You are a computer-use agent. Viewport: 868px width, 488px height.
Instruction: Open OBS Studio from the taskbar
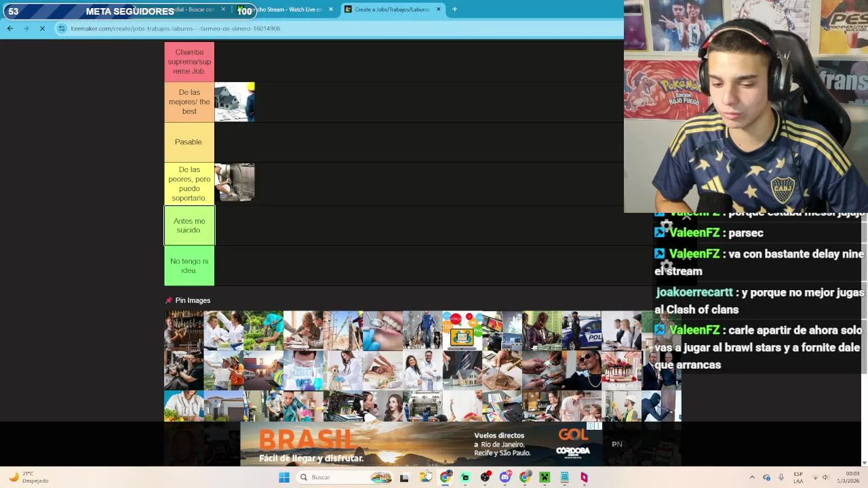point(485,477)
